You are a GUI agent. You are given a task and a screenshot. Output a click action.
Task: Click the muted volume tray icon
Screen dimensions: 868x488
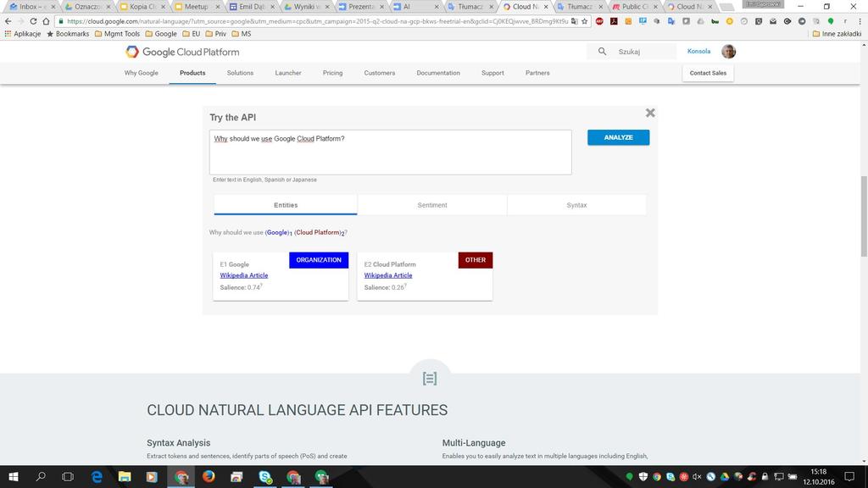697,476
